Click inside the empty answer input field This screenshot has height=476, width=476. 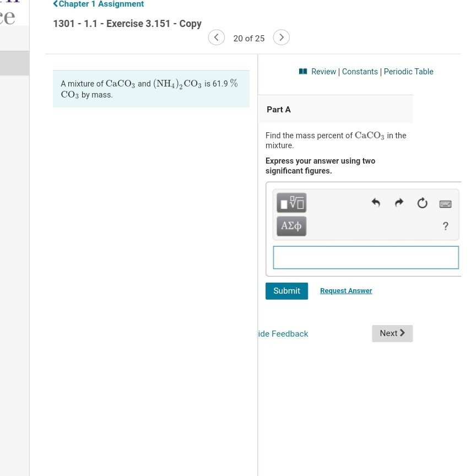(365, 257)
